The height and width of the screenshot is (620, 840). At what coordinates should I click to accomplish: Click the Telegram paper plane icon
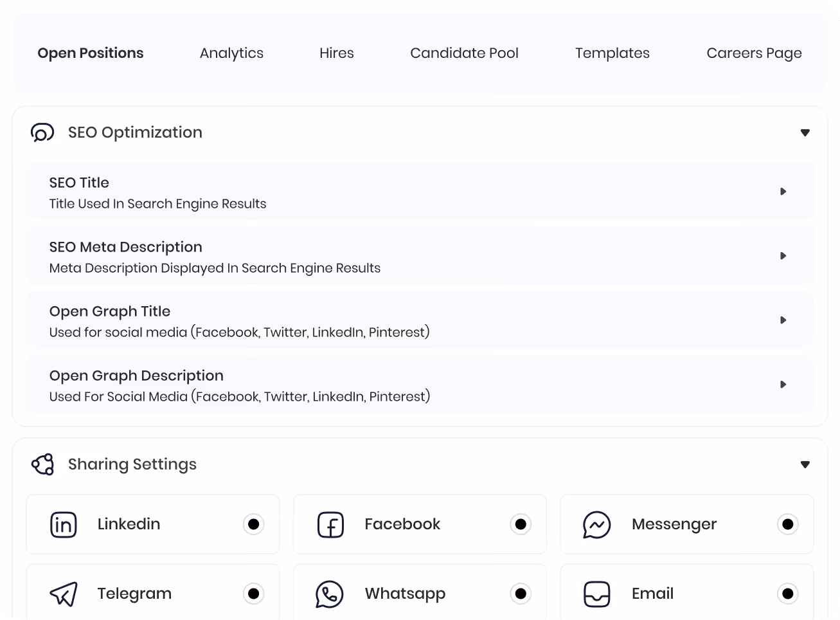click(x=64, y=594)
